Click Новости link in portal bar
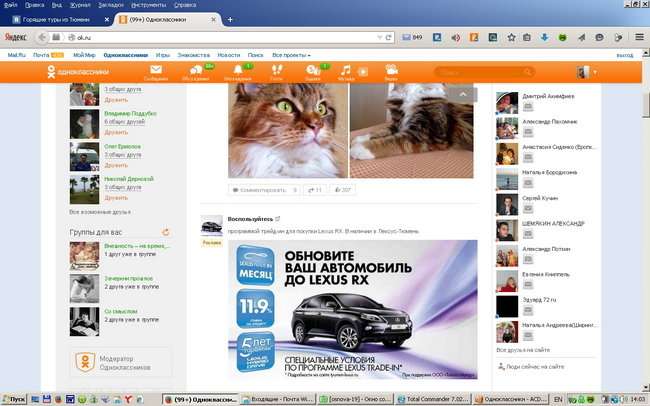Screen dimensions: 650x406 (x=228, y=55)
